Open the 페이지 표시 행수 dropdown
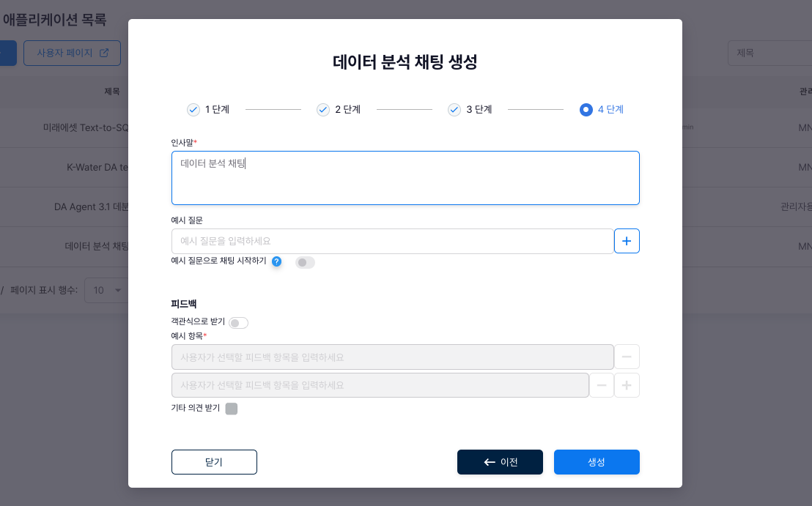 click(106, 290)
